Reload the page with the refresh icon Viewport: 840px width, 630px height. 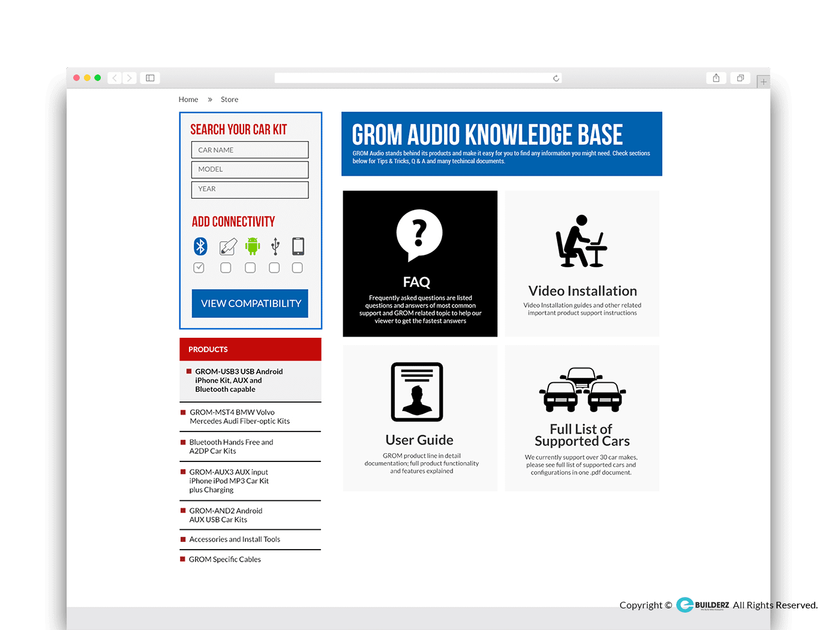click(556, 78)
